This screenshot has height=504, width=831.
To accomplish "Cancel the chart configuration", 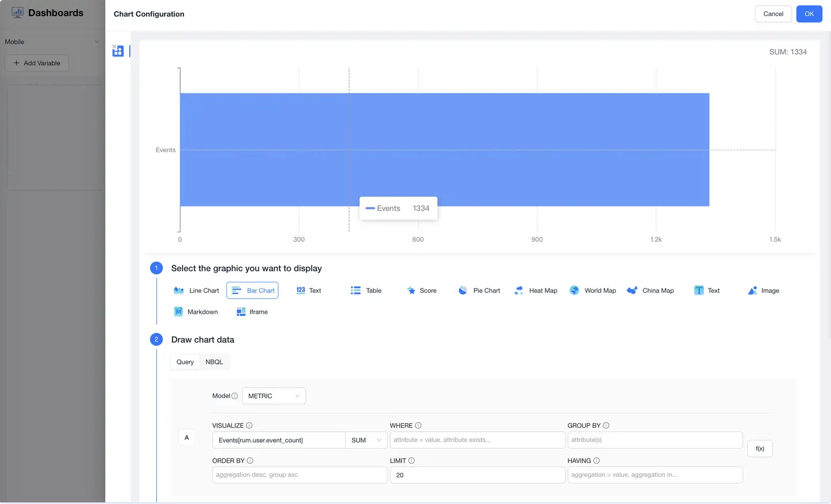I will 773,13.
